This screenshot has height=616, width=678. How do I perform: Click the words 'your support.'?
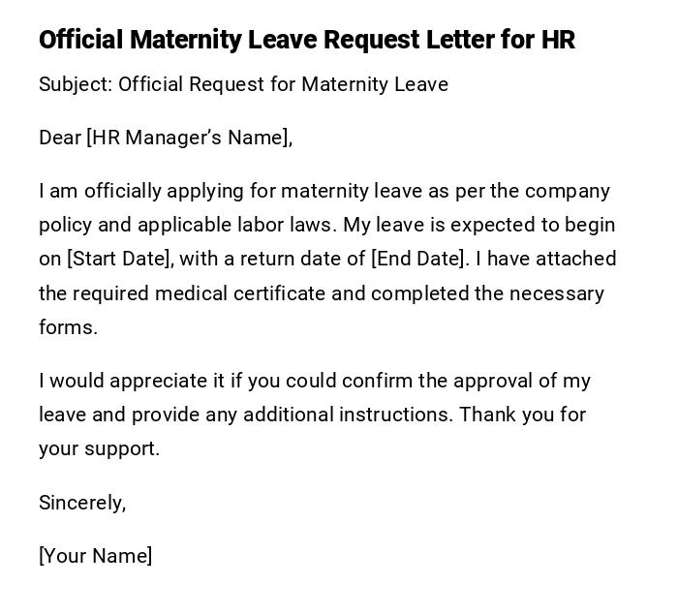click(99, 448)
